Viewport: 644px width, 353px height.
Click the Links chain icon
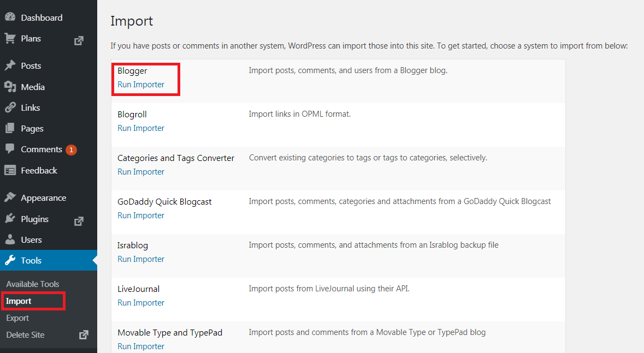(x=10, y=107)
